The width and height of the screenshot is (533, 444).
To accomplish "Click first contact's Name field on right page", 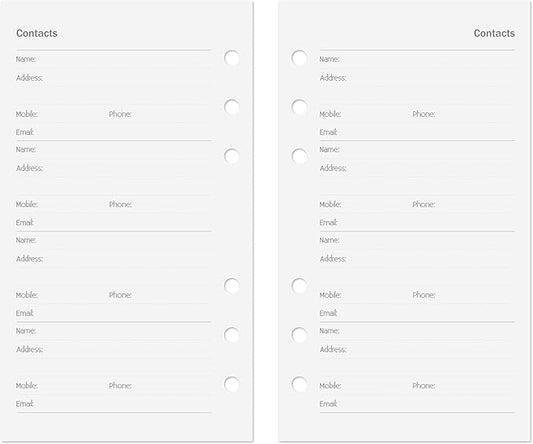I will pyautogui.click(x=417, y=59).
